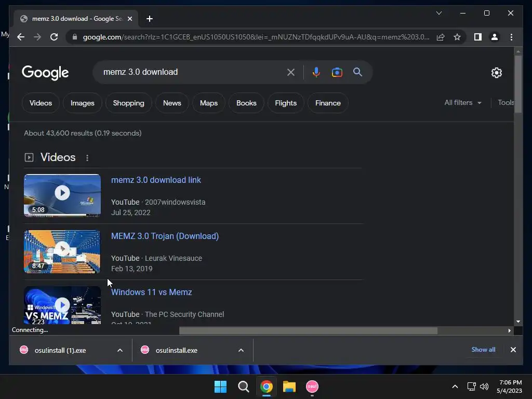This screenshot has height=399, width=532.
Task: Open network status tray icon
Action: (x=471, y=387)
